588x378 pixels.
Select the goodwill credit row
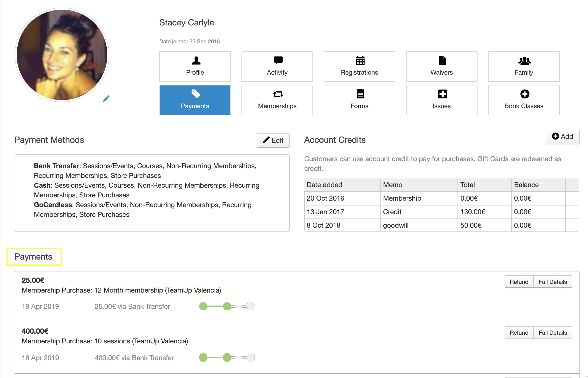click(x=395, y=225)
